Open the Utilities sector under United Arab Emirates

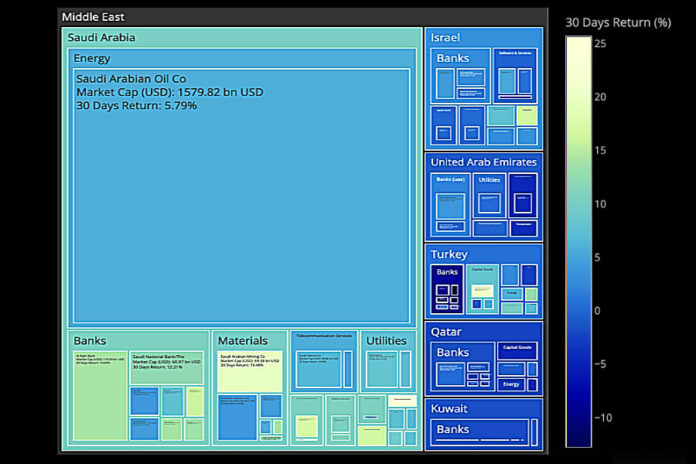488,180
